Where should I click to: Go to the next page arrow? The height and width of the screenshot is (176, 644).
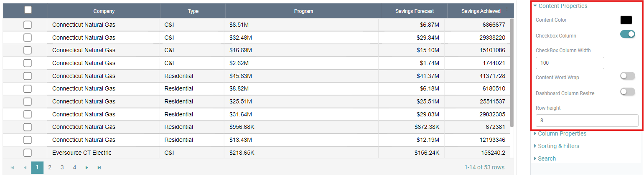click(x=87, y=168)
